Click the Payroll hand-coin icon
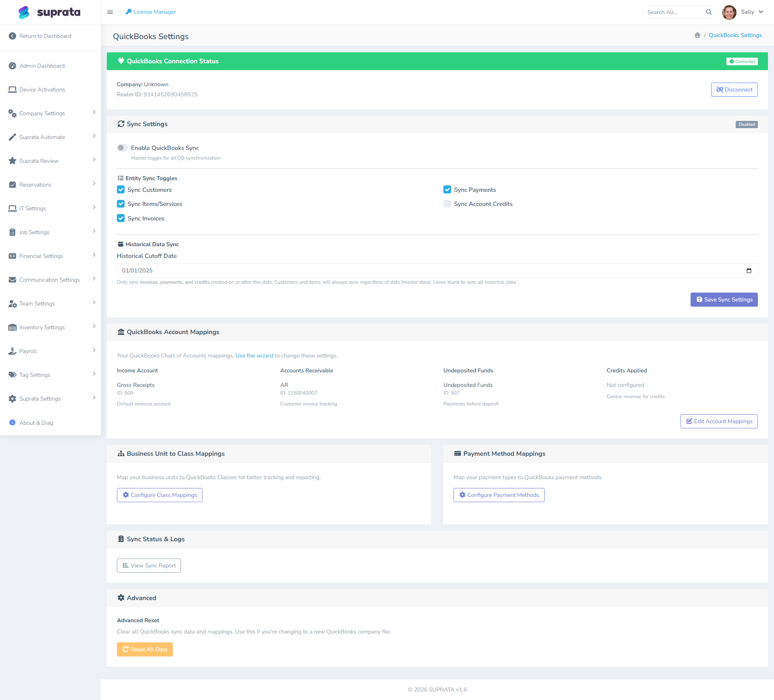This screenshot has width=774, height=700. coord(12,351)
